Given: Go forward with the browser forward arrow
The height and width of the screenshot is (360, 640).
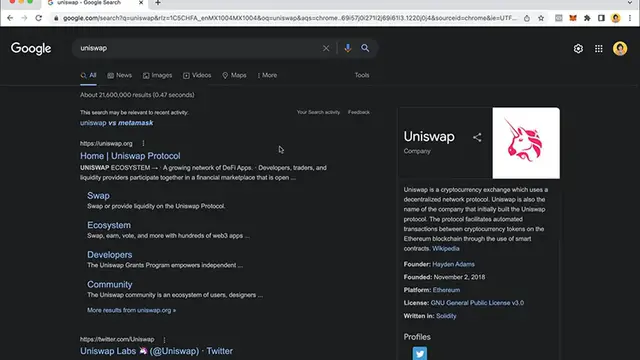Looking at the screenshot, I should (x=24, y=18).
